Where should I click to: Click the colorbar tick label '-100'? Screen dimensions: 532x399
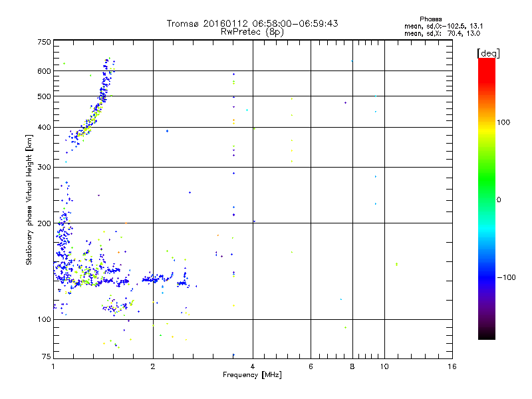pyautogui.click(x=506, y=277)
